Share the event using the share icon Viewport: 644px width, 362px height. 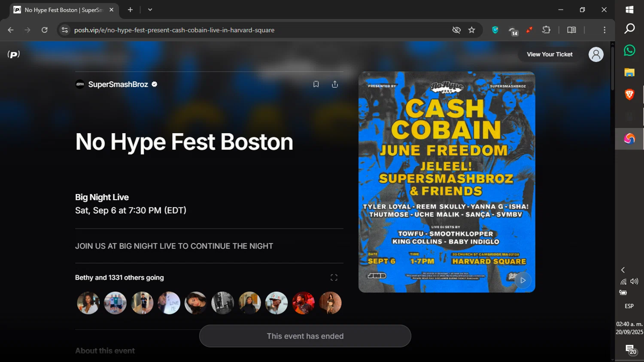(x=335, y=84)
